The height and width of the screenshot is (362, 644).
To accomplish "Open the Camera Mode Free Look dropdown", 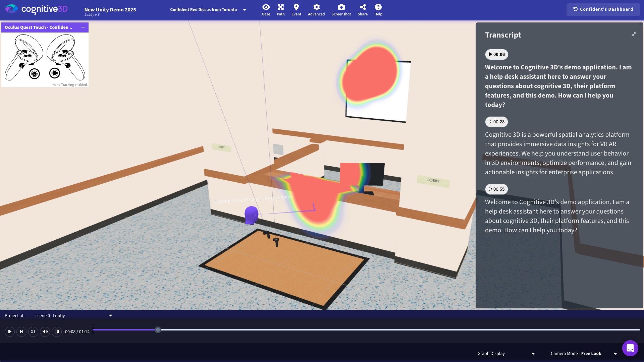I will coord(584,353).
